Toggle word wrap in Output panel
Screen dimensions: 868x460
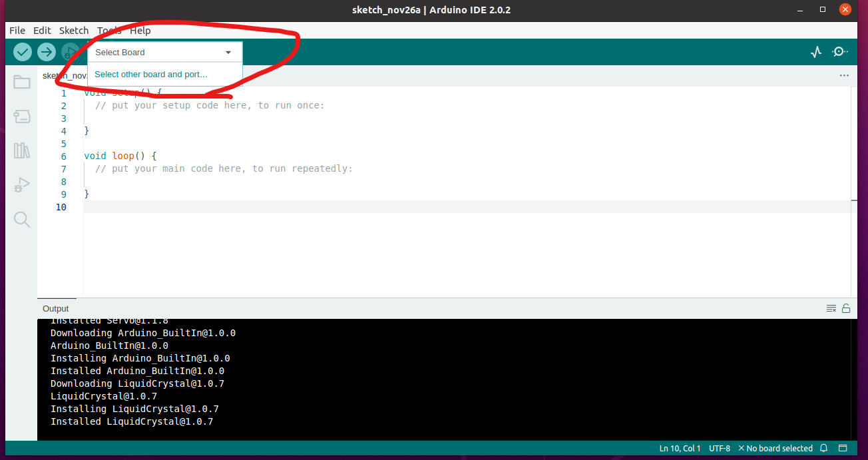tap(831, 308)
